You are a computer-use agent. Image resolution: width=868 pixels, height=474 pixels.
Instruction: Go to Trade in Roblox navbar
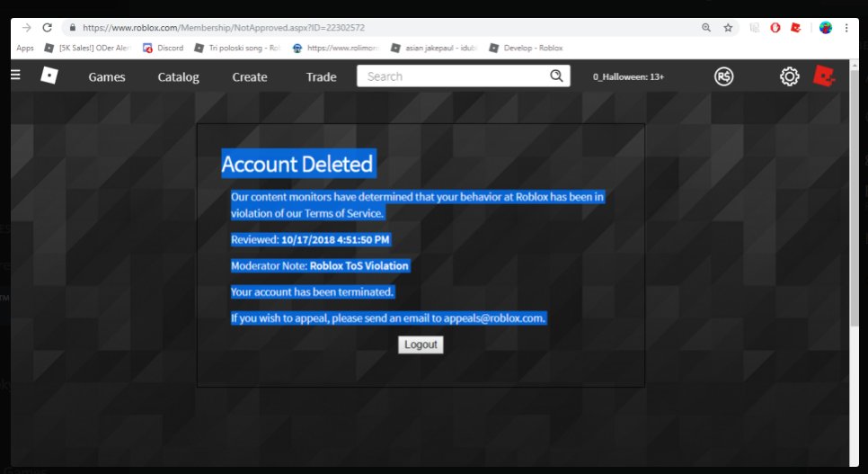point(321,77)
